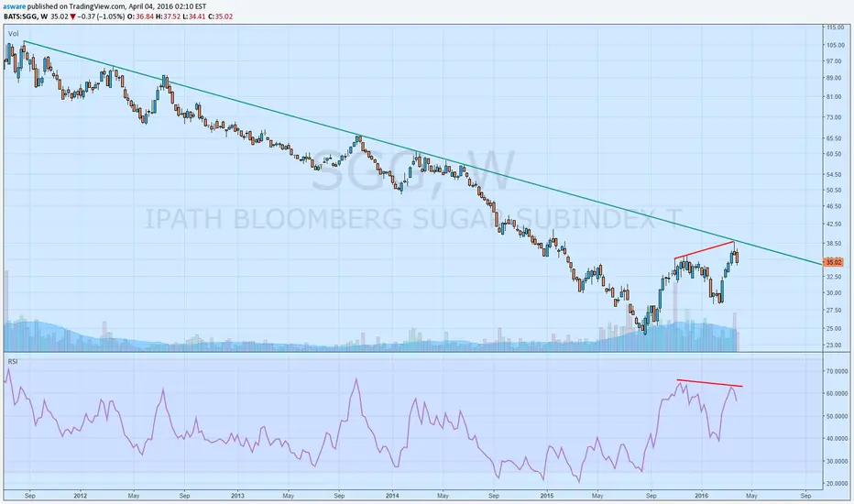Select the RSI indicator label

tap(13, 361)
